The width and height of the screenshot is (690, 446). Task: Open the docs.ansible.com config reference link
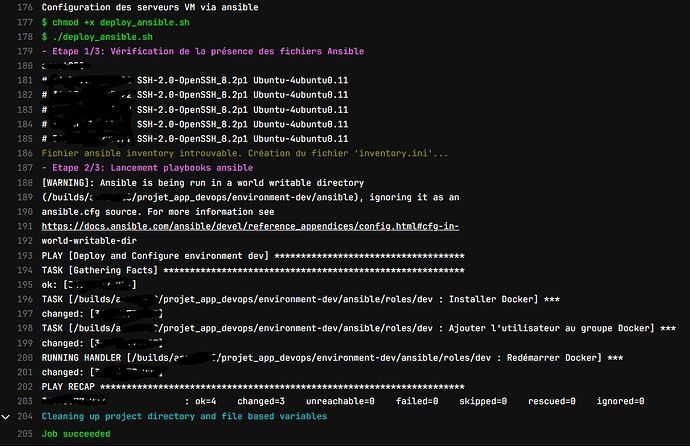point(250,226)
